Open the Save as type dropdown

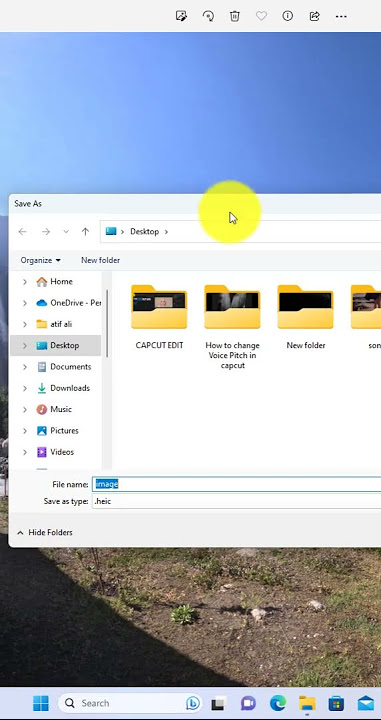[x=236, y=501]
